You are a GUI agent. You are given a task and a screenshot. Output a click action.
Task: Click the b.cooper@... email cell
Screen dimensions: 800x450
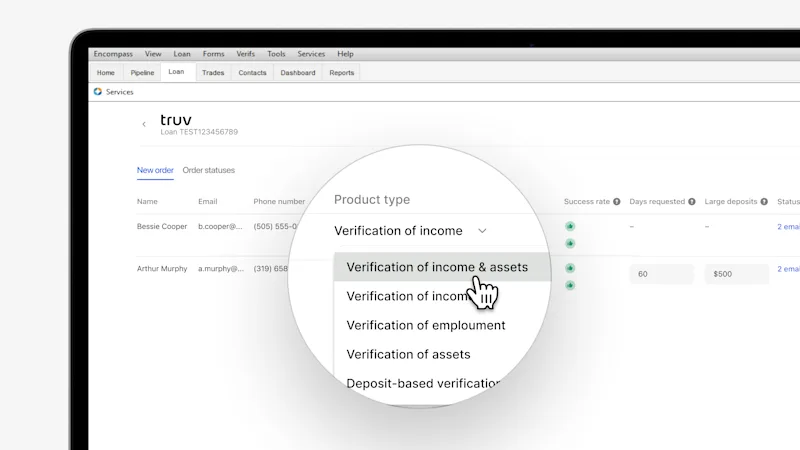220,226
